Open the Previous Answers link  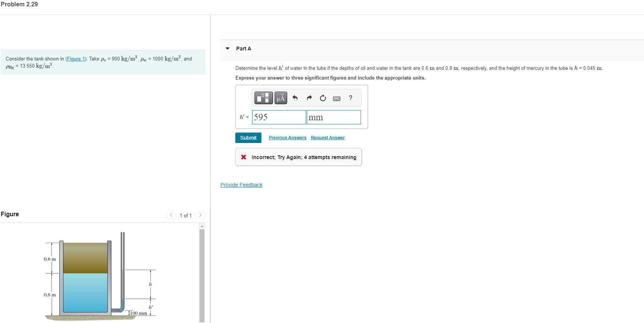pos(288,138)
